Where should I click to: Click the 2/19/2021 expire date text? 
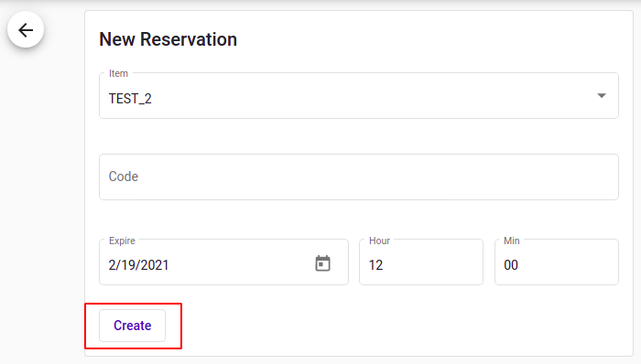138,265
